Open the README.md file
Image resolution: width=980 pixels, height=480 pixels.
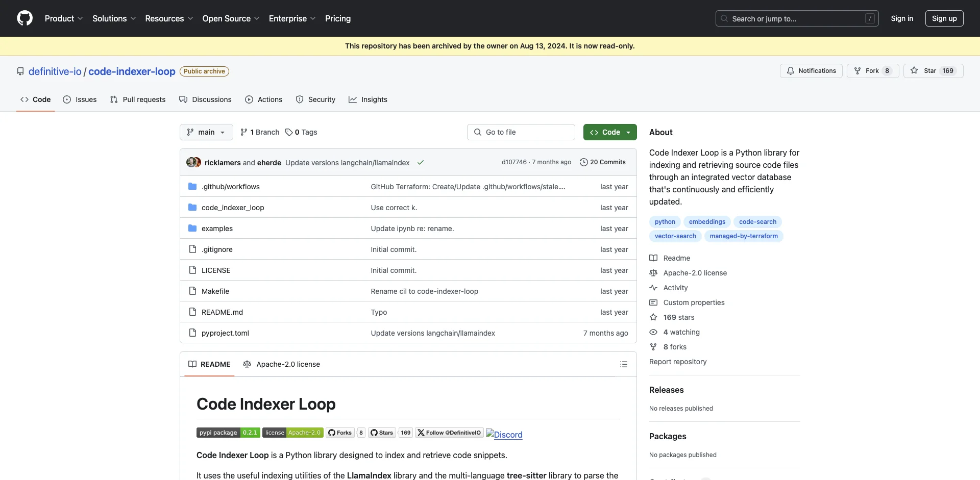[x=222, y=312]
